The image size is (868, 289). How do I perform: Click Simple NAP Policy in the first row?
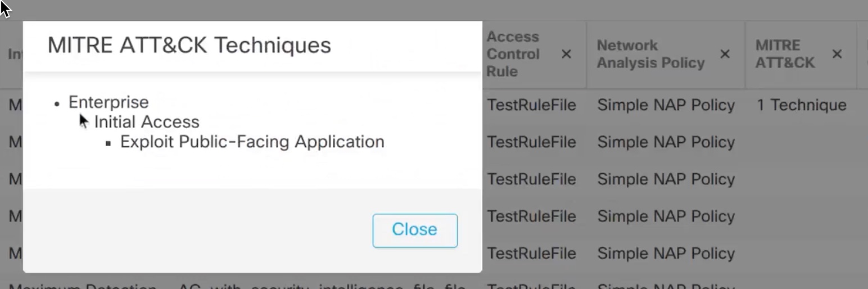tap(666, 105)
